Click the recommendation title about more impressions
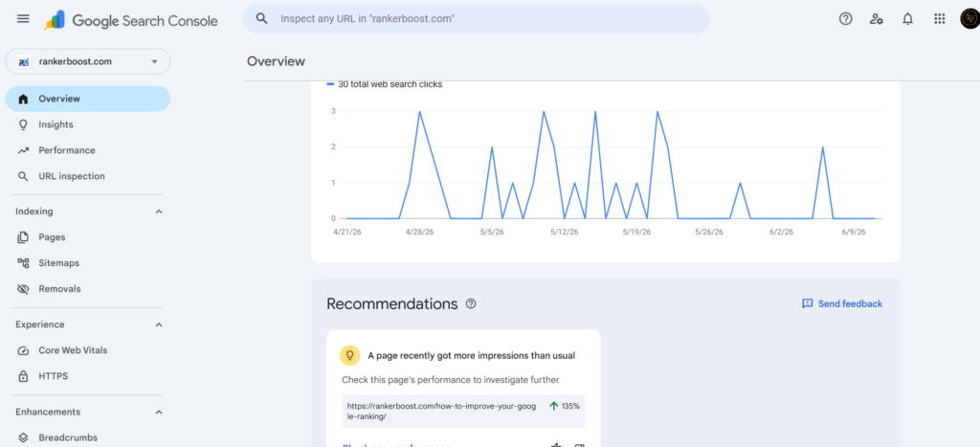Viewport: 980px width, 447px height. (x=471, y=356)
